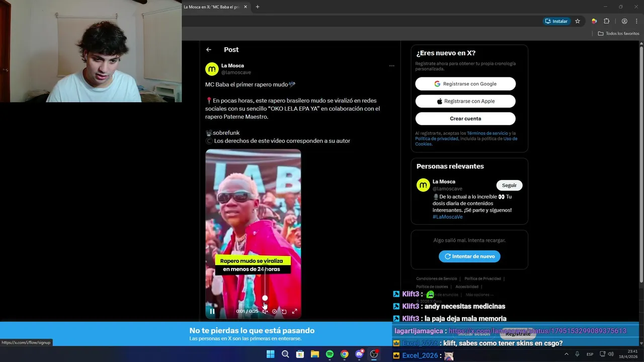
Task: Click the Instalar app button
Action: click(556, 21)
